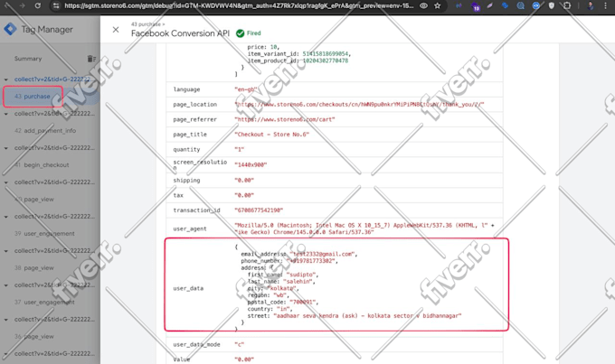Open the purple extension with badge 13
The image size is (615, 364).
tap(475, 6)
